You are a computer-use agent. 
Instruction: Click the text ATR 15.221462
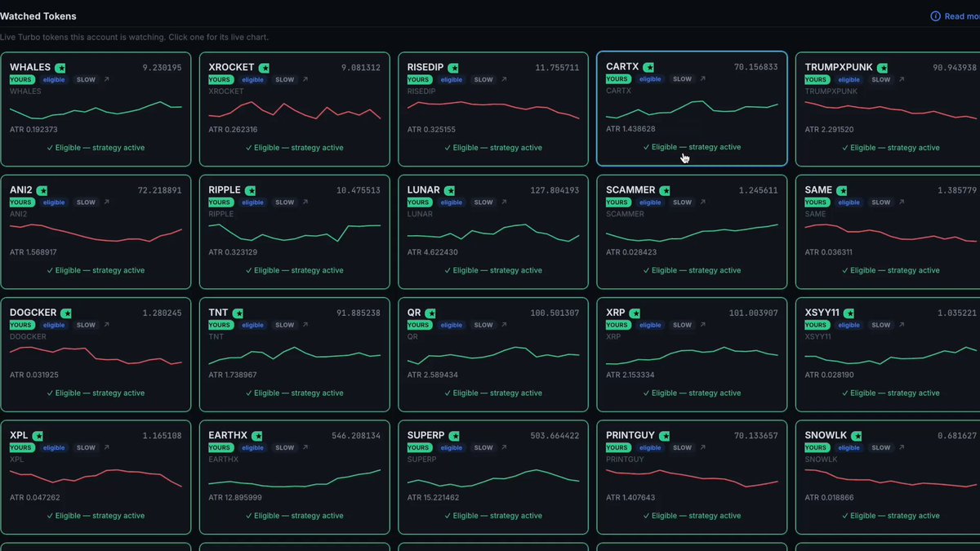click(x=433, y=497)
